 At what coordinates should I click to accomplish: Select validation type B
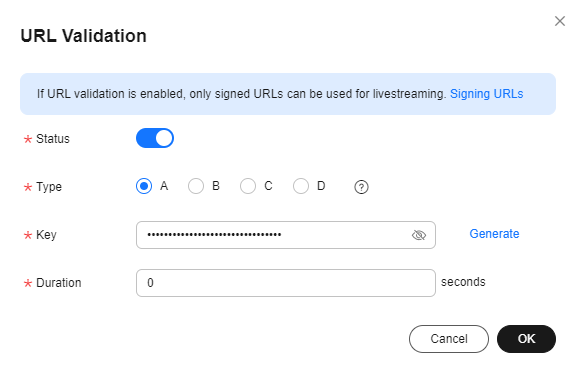click(x=196, y=186)
